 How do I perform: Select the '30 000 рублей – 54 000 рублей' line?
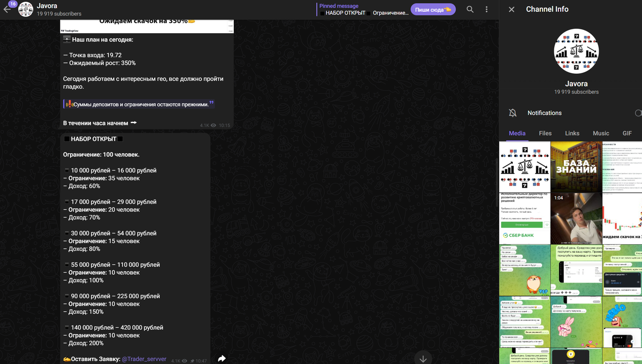[110, 234]
